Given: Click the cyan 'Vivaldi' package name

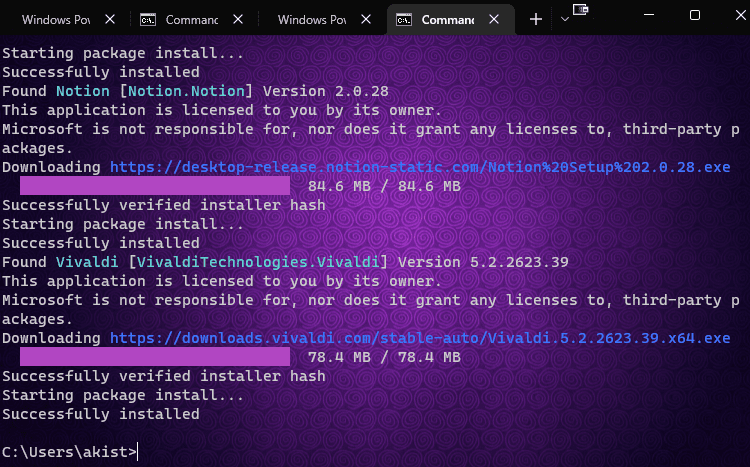Looking at the screenshot, I should (x=87, y=262).
